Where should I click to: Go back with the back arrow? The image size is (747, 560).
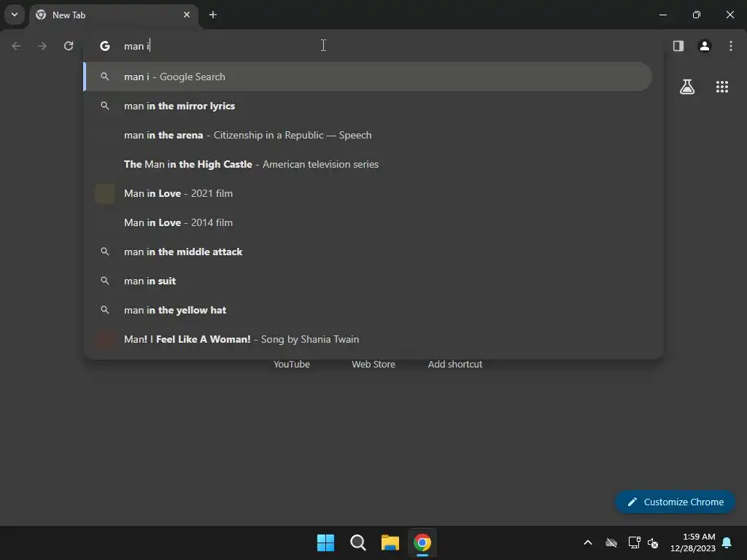coord(16,46)
